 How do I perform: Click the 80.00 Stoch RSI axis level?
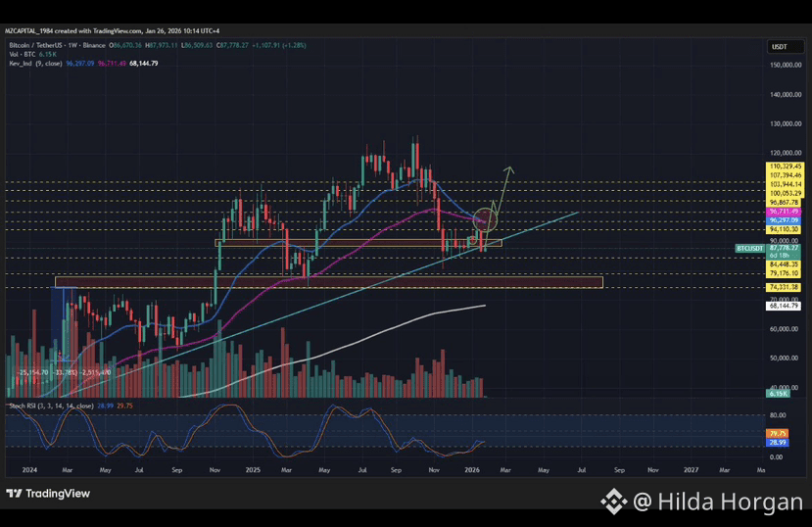pos(777,415)
